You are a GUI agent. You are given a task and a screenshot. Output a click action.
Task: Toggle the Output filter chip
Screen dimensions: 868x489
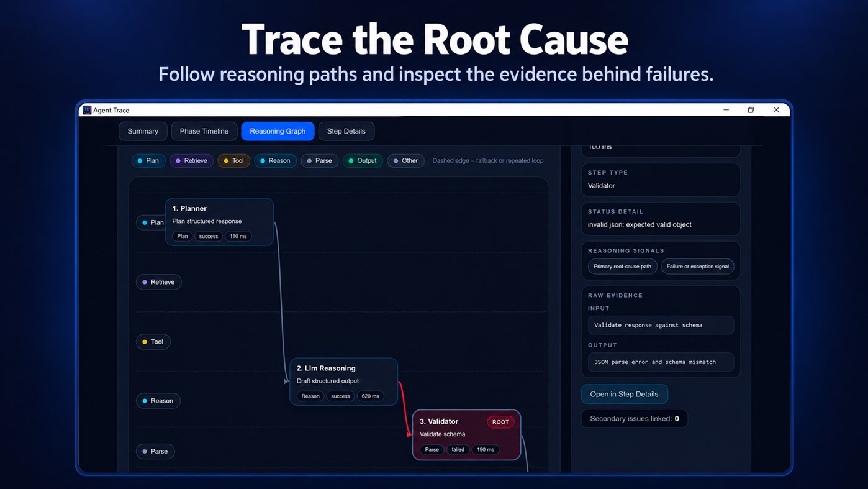(363, 160)
